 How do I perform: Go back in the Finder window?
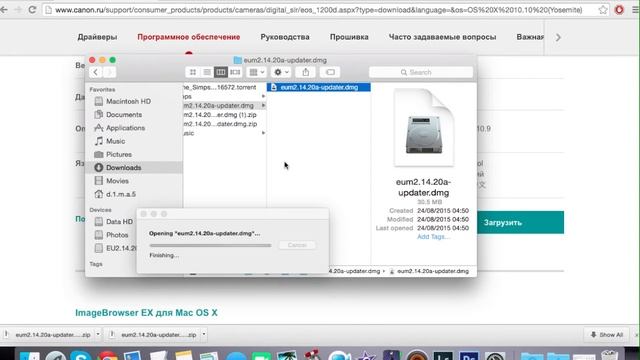tap(96, 72)
